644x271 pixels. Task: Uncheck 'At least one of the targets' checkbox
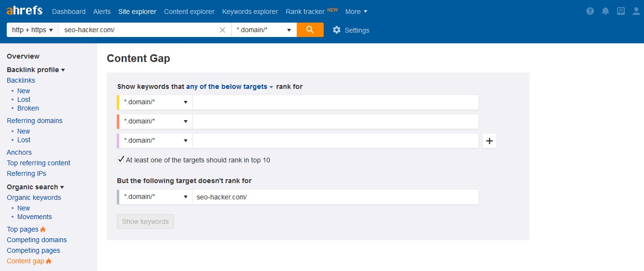coord(121,160)
